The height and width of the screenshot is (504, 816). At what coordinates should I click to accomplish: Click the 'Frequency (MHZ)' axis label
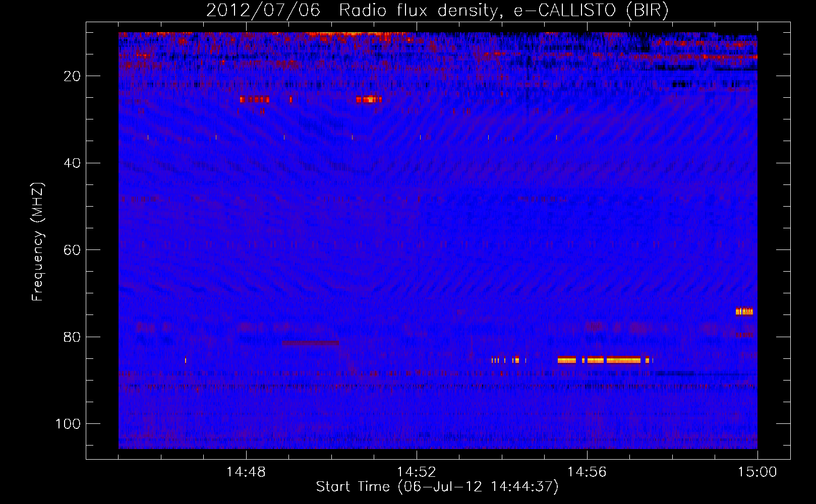pos(38,242)
